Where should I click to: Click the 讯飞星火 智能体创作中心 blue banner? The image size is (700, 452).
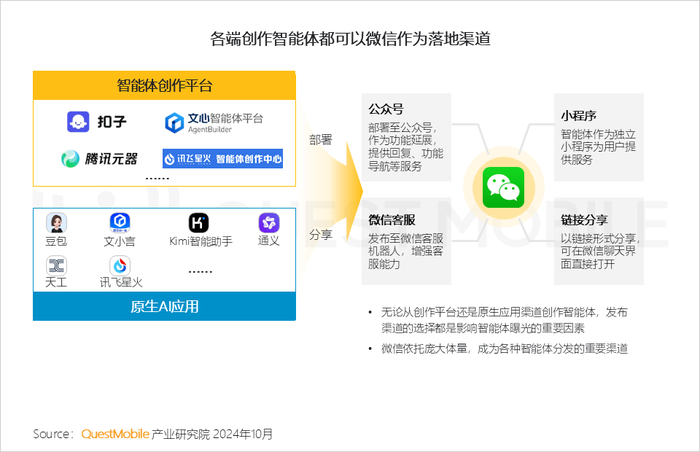[223, 159]
